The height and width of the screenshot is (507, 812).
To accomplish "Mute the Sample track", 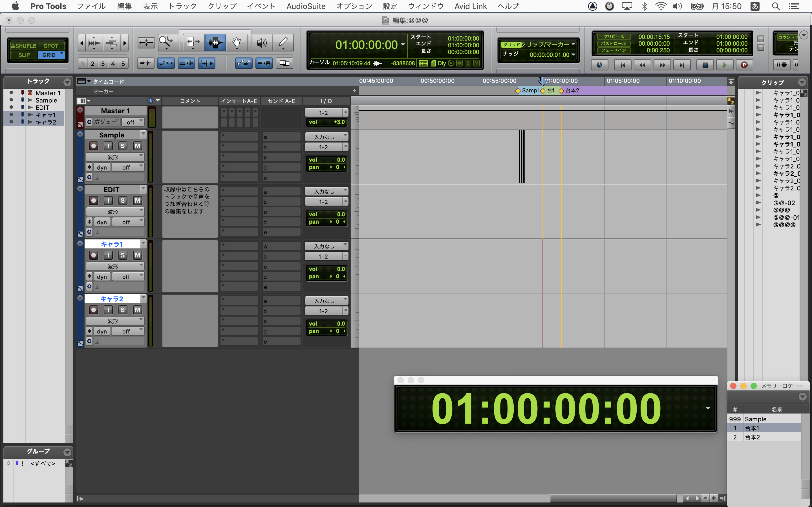I will point(137,146).
